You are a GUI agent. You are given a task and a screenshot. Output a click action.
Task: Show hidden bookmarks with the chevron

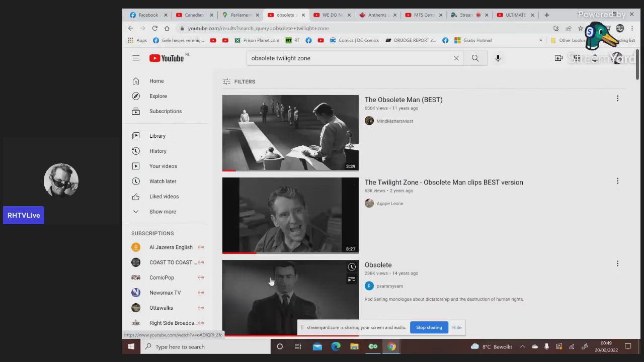pyautogui.click(x=541, y=40)
